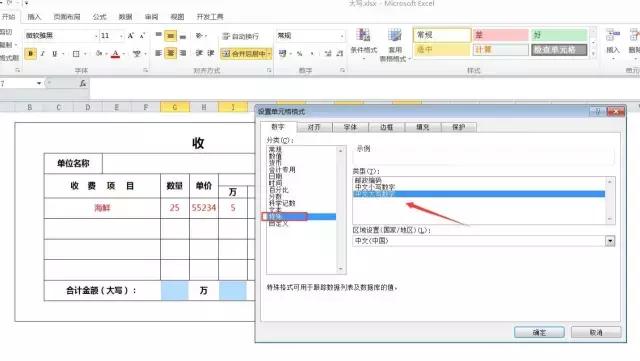This screenshot has width=640, height=361.
Task: Expand the merge and center dropdown arrow
Action: (x=269, y=53)
